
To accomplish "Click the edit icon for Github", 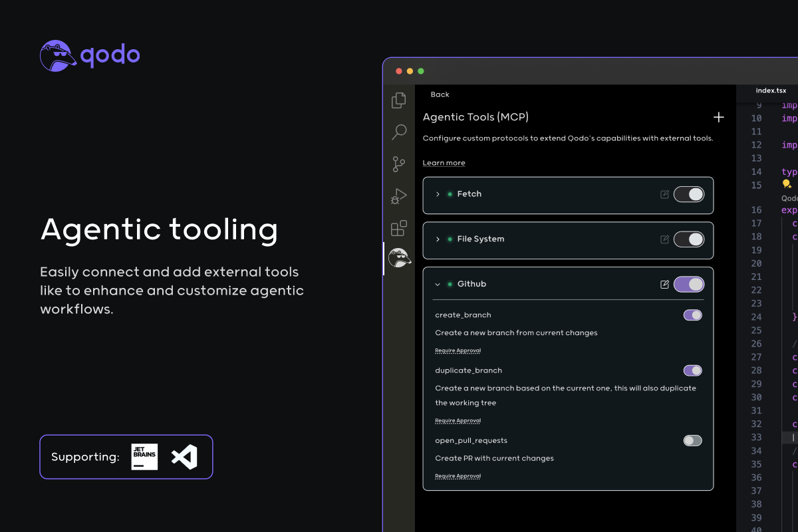I will [664, 285].
